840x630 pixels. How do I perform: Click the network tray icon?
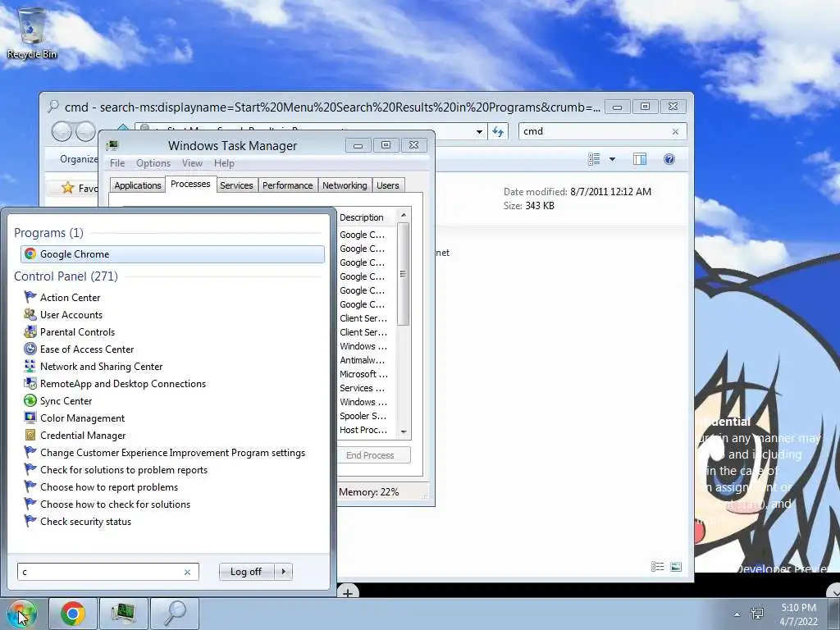pos(757,614)
